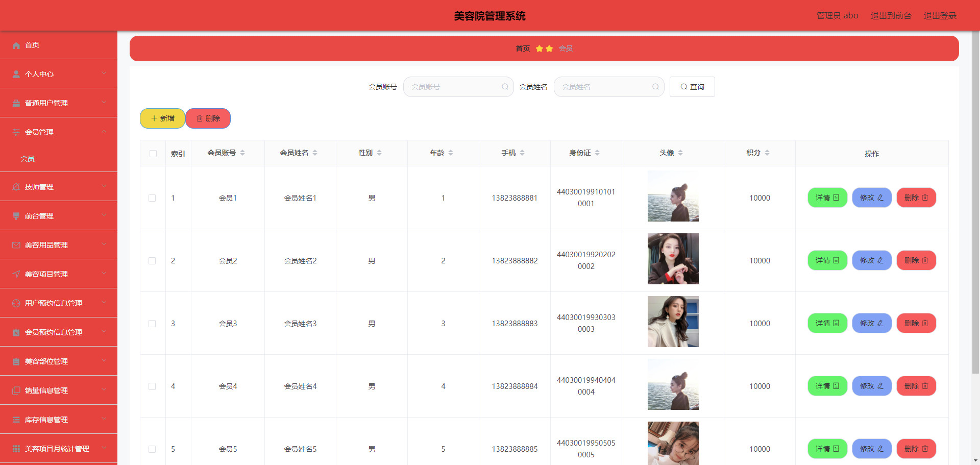Click the paper-plane icon beside 美容项目管理
The image size is (980, 465).
pyautogui.click(x=16, y=274)
